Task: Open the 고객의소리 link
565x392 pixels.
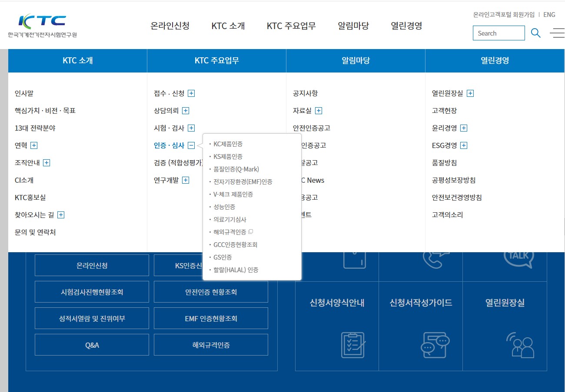Action: pos(447,215)
